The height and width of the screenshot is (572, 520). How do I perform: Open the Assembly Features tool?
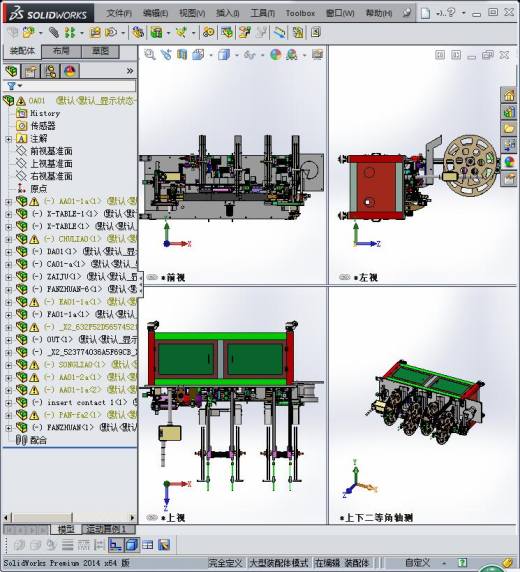coord(157,33)
